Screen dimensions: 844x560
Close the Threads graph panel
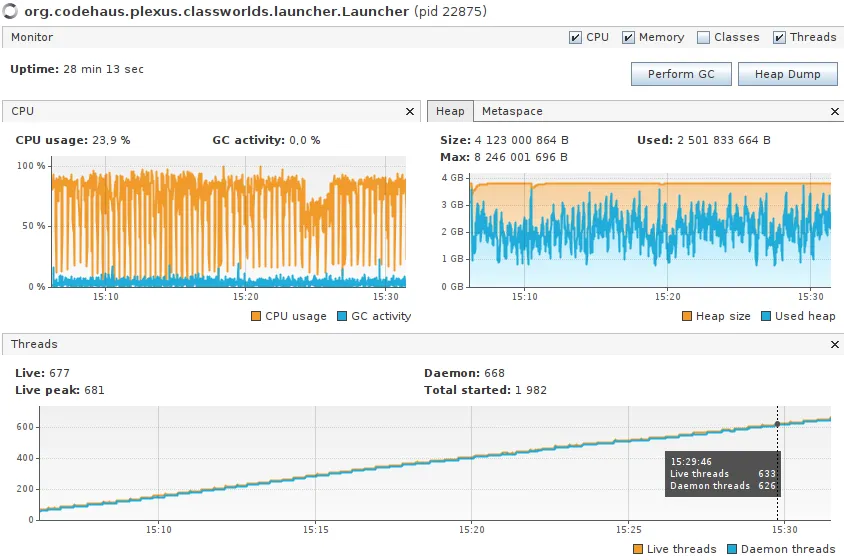(x=835, y=344)
